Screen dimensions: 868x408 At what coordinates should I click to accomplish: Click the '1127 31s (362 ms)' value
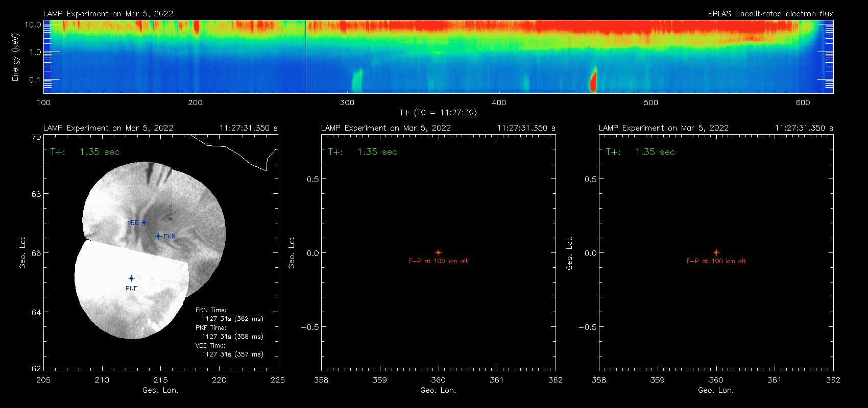pos(233,319)
